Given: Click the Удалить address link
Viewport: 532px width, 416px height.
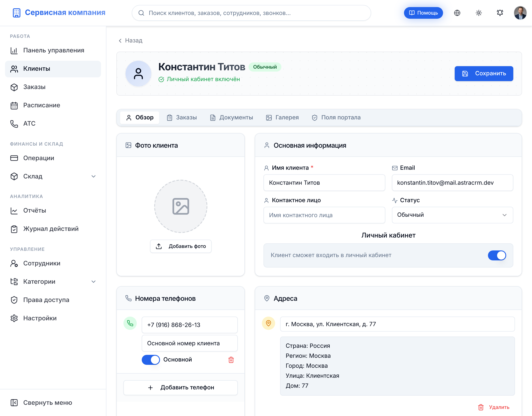Looking at the screenshot, I should point(494,407).
